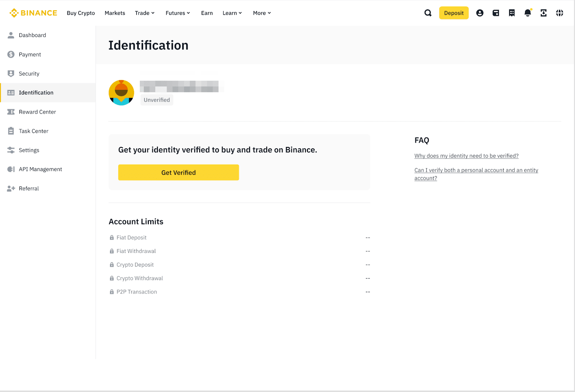Select the API Management icon in sidebar
The width and height of the screenshot is (575, 392).
coord(11,169)
